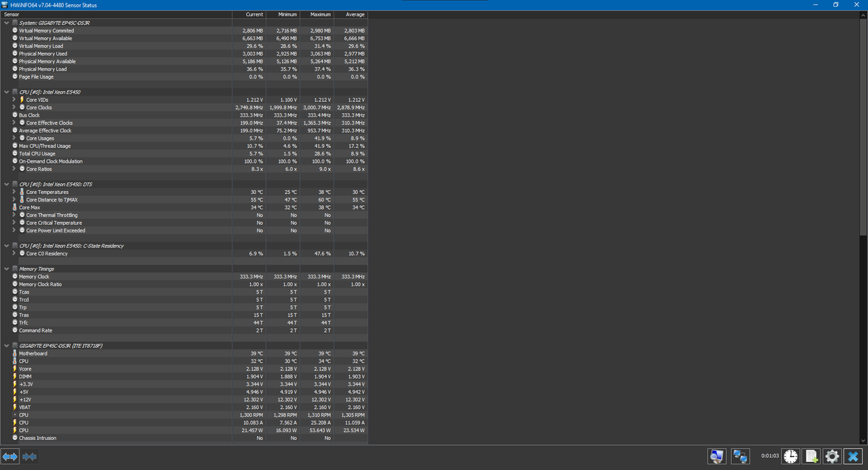Screen dimensions: 868x470
Task: Click the Sensor column header
Action: tap(116, 14)
